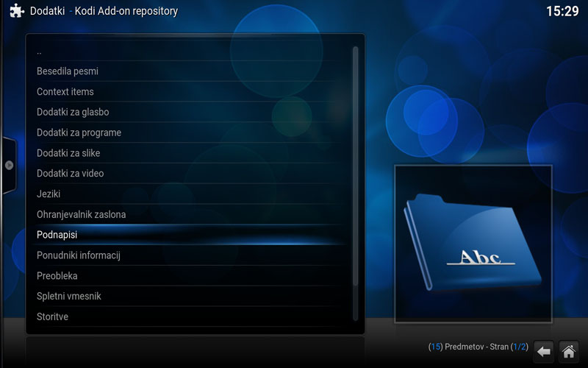Choose the Jeziki category
The height and width of the screenshot is (368, 588).
coord(49,194)
